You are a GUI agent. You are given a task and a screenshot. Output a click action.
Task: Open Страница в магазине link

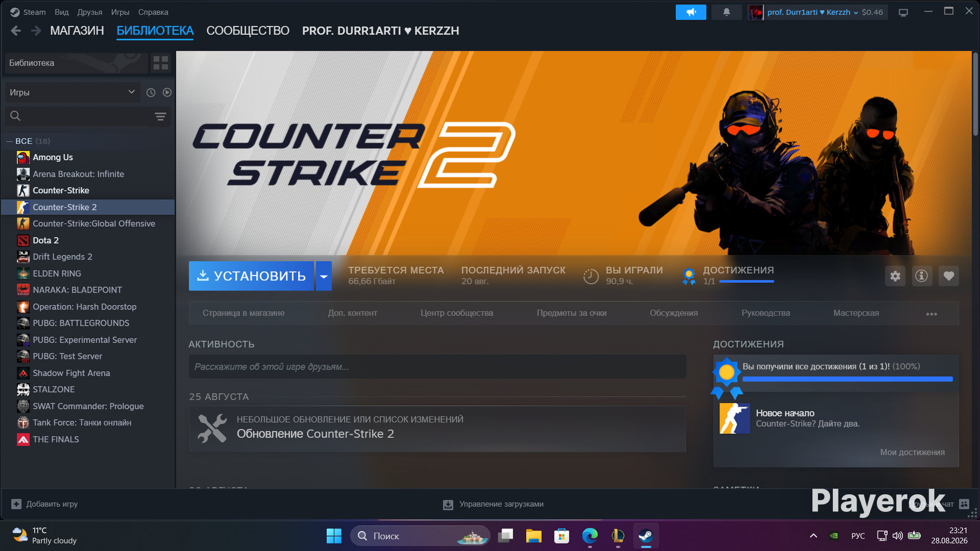point(244,313)
